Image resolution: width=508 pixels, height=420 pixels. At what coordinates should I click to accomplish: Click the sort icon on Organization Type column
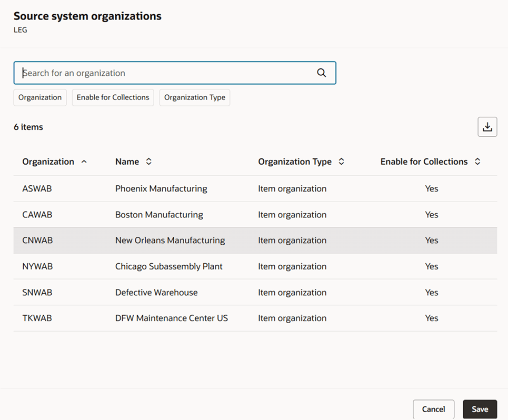[341, 162]
